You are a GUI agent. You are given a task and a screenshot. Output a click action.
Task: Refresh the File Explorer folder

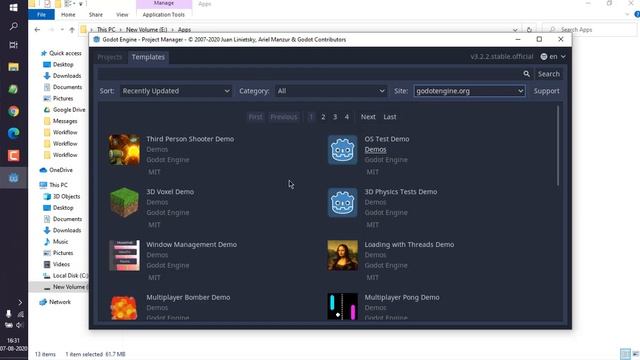529,30
